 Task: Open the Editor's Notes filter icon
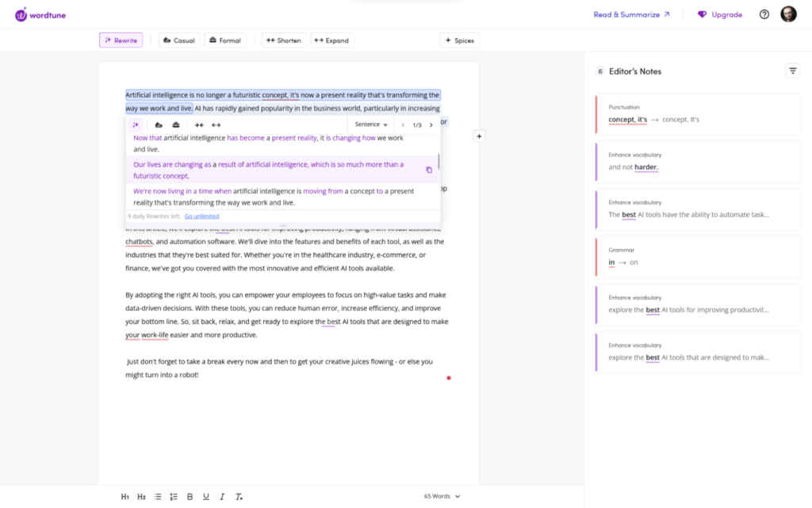coord(793,71)
